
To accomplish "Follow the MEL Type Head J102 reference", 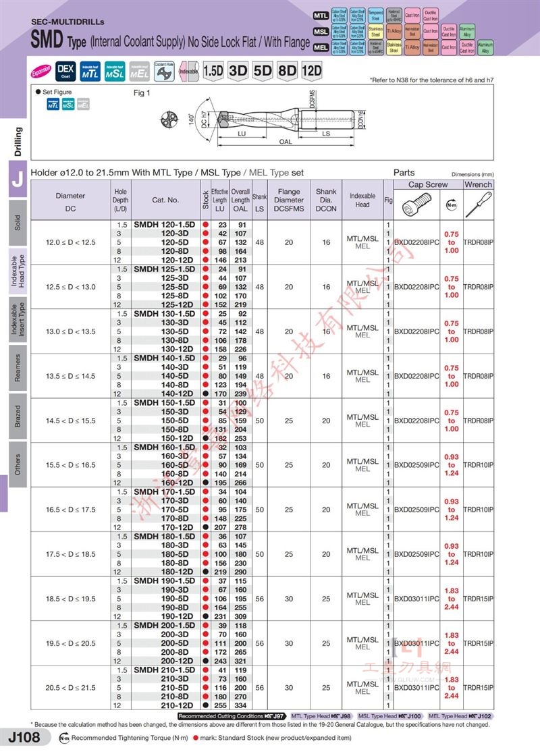I will 460,716.
